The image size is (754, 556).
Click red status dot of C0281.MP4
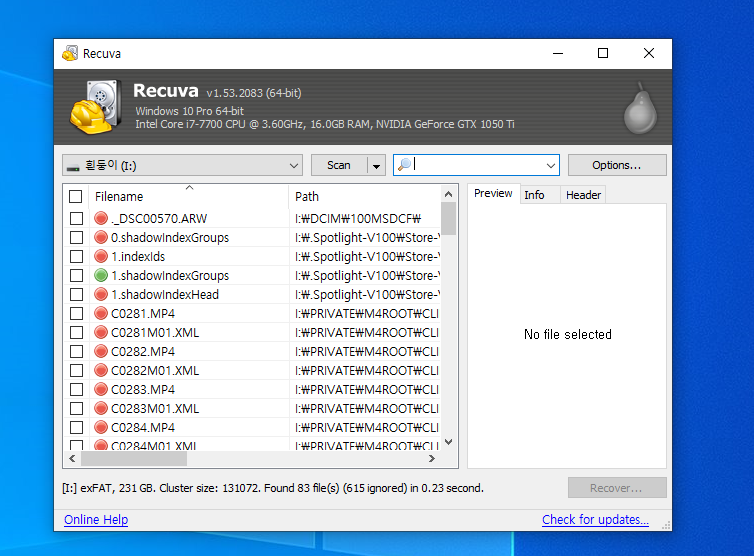(x=101, y=313)
